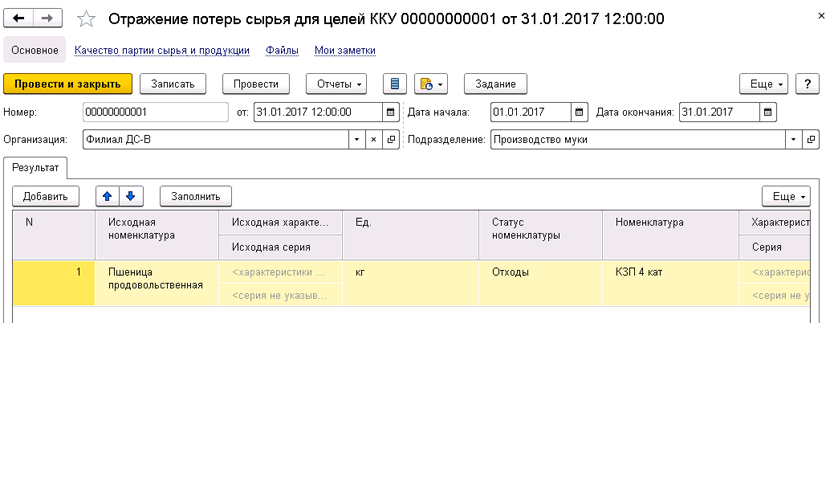The height and width of the screenshot is (498, 830).
Task: Switch to the Основное section
Action: [x=35, y=50]
